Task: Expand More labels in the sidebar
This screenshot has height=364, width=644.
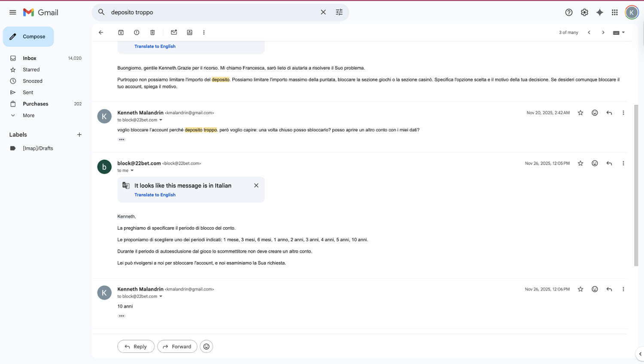Action: coord(28,115)
